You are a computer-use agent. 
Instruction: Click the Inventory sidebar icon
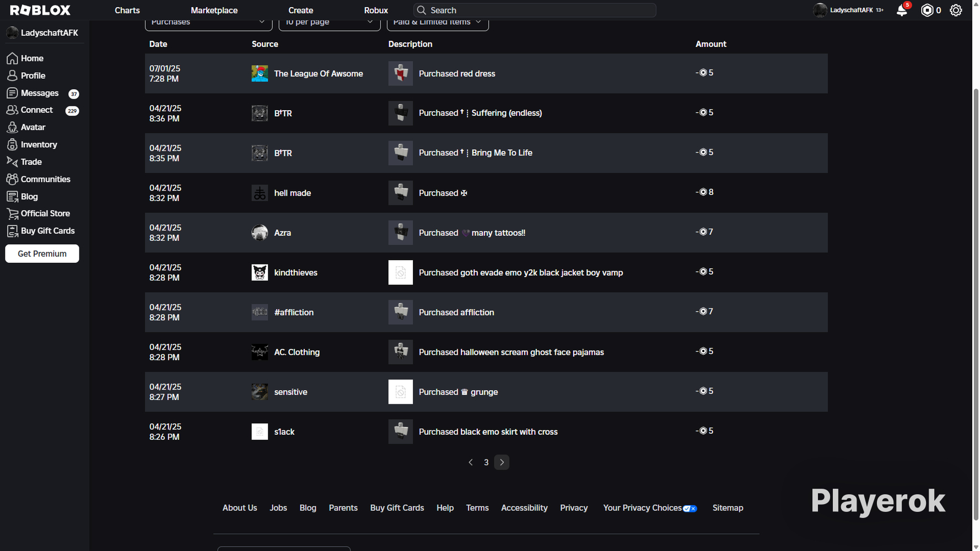tap(12, 144)
